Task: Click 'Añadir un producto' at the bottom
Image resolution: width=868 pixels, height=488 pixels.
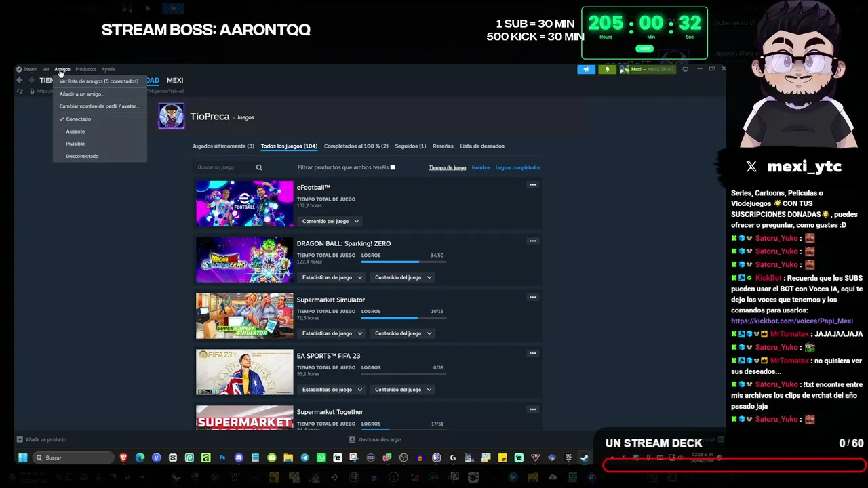Action: (41, 439)
